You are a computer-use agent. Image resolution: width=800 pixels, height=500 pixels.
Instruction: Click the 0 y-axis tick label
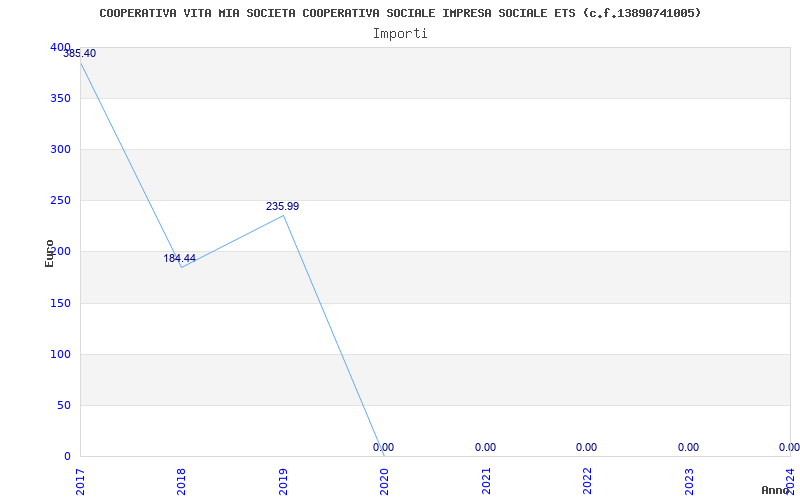tap(67, 456)
